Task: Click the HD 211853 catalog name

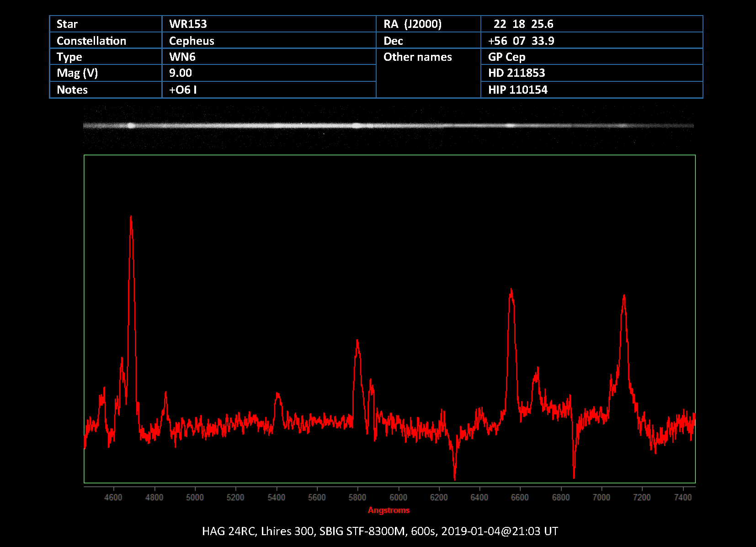Action: tap(516, 73)
